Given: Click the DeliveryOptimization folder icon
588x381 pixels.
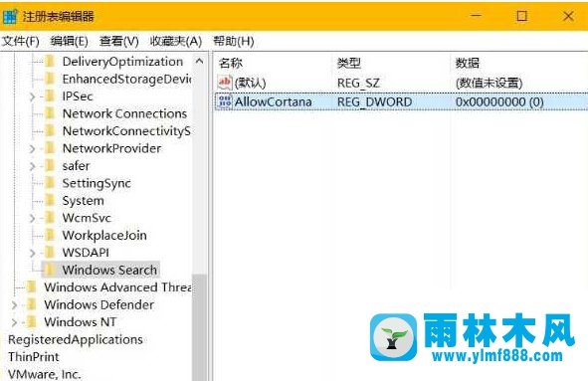Looking at the screenshot, I should click(x=50, y=61).
